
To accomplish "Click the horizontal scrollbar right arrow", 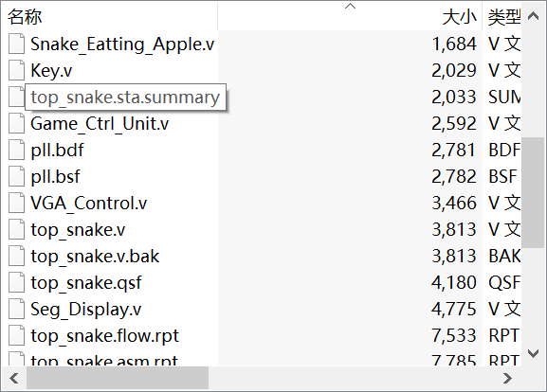I will click(x=507, y=378).
